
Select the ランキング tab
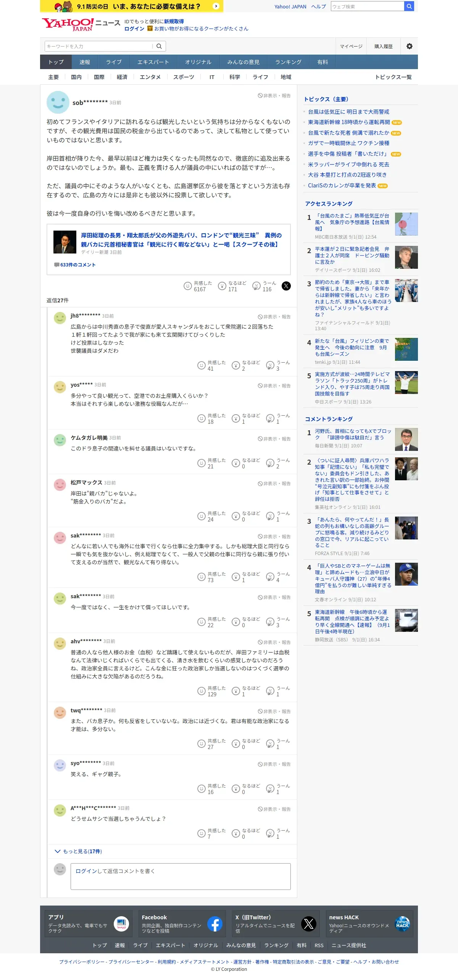click(288, 62)
